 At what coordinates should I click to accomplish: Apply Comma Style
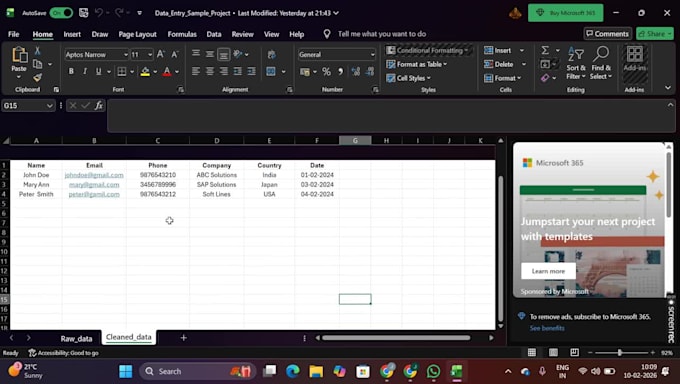(340, 72)
